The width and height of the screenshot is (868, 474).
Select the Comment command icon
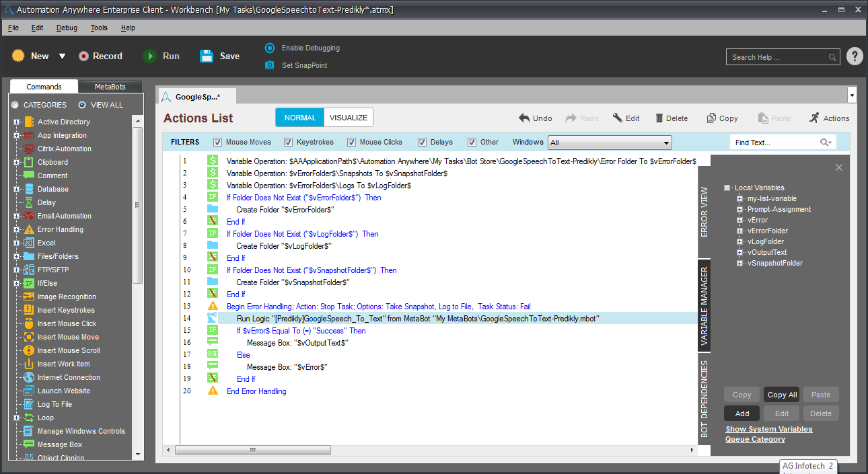click(29, 175)
